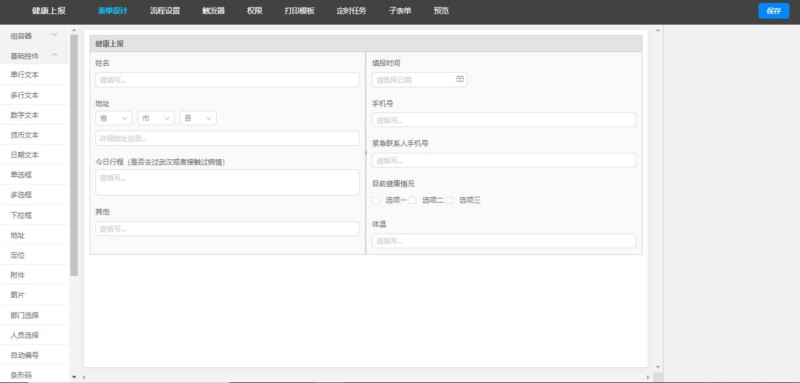The width and height of the screenshot is (800, 383).
Task: Click the 地址 label in the form
Action: (103, 104)
